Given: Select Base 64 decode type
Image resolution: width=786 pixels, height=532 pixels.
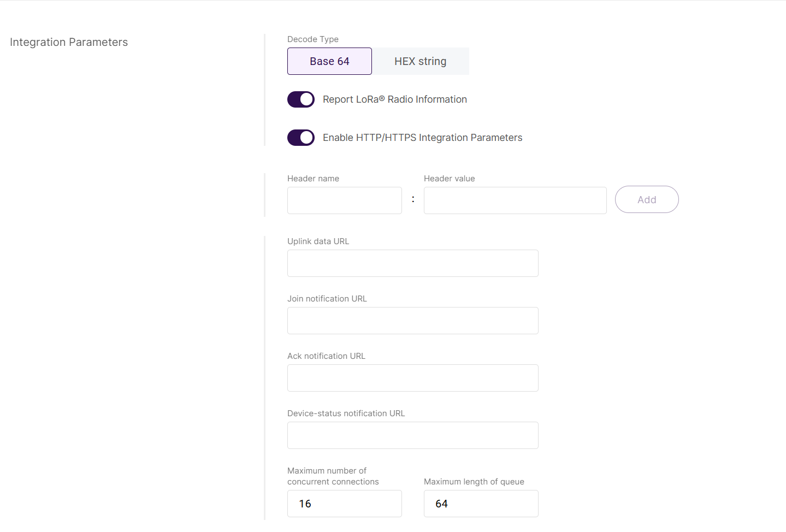Looking at the screenshot, I should (x=329, y=61).
